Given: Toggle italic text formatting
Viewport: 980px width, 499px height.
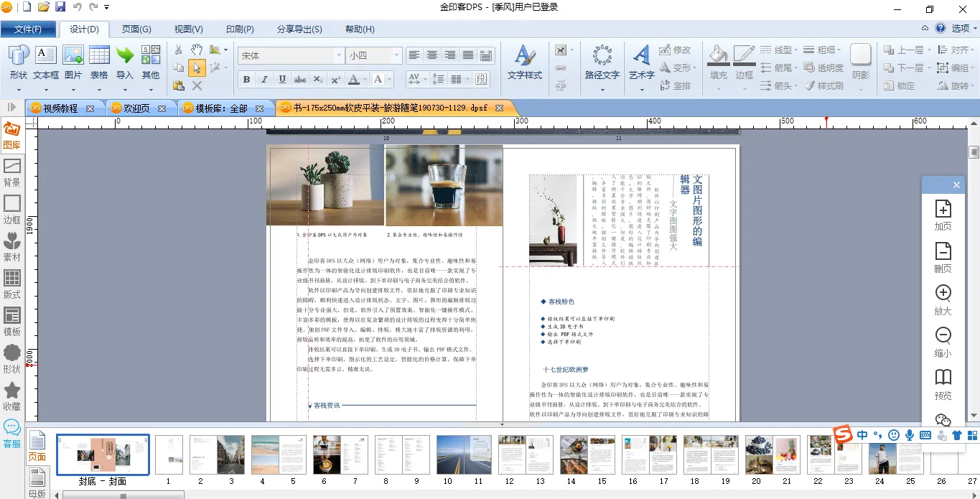Looking at the screenshot, I should point(264,80).
